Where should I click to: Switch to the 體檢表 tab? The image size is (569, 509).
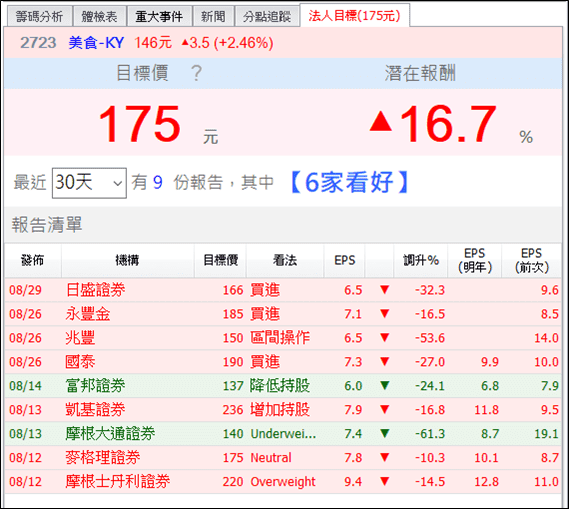(99, 16)
